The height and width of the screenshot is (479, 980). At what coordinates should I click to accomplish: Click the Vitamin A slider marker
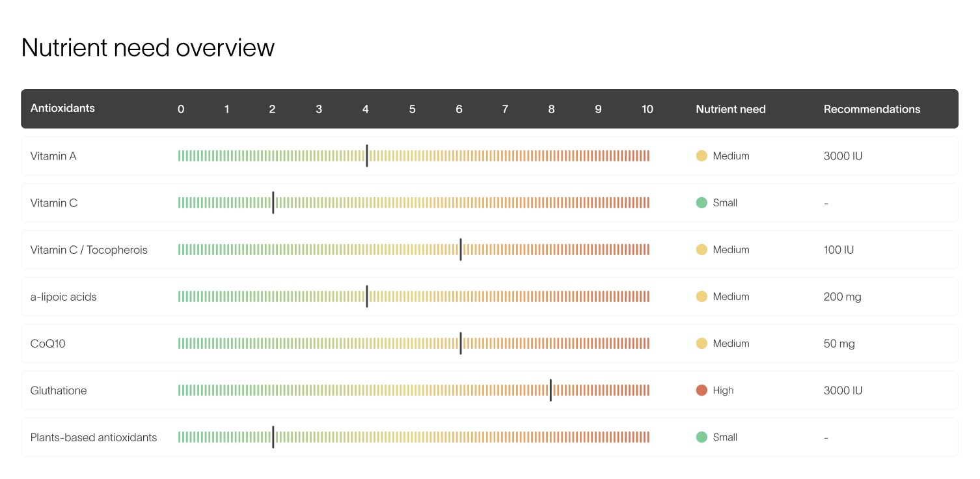(x=367, y=156)
